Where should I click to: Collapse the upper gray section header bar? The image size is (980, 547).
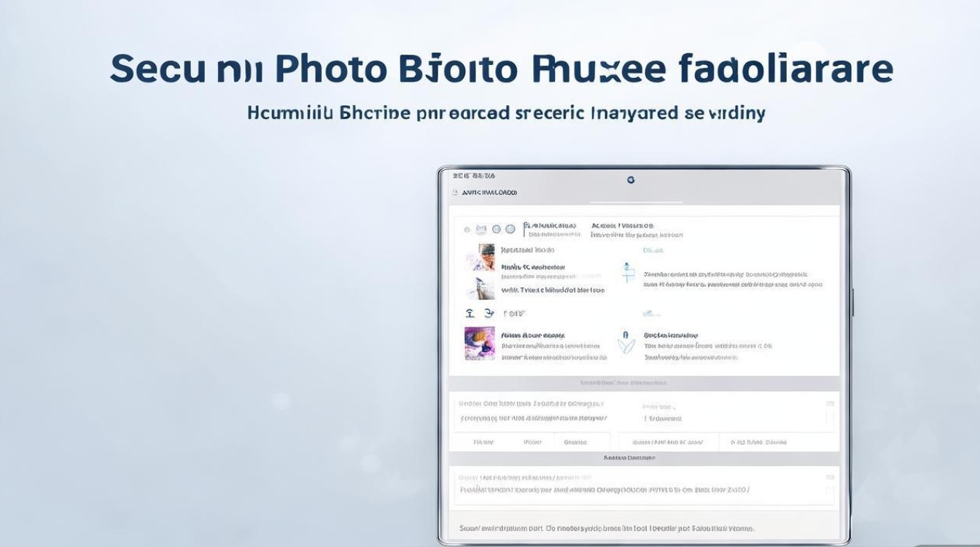click(644, 382)
